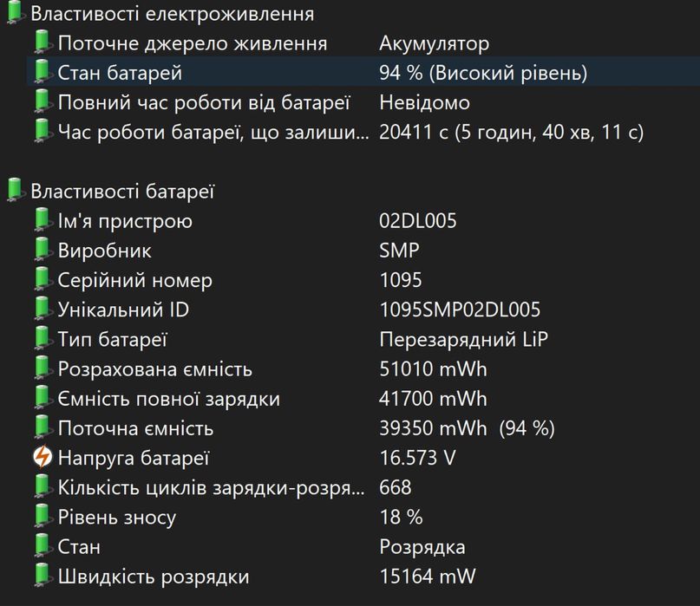Click the battery icon beside Властивості електроживлення
The width and height of the screenshot is (700, 606).
click(x=15, y=14)
